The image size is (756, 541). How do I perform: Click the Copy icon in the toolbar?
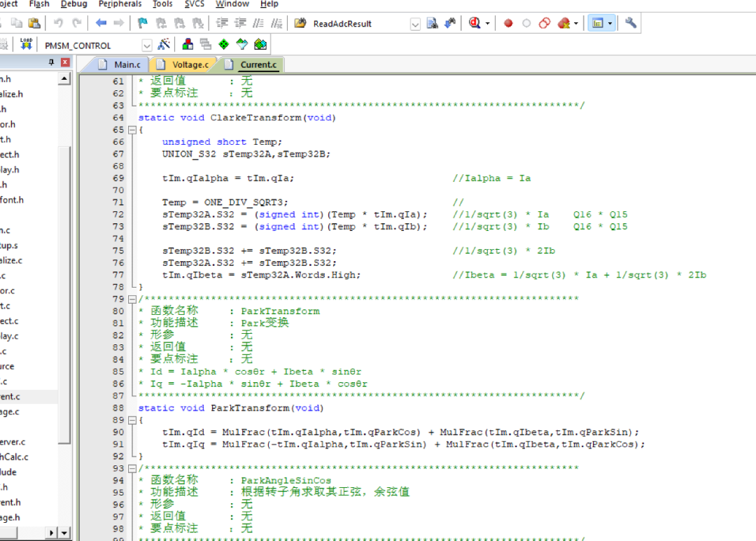pyautogui.click(x=17, y=22)
